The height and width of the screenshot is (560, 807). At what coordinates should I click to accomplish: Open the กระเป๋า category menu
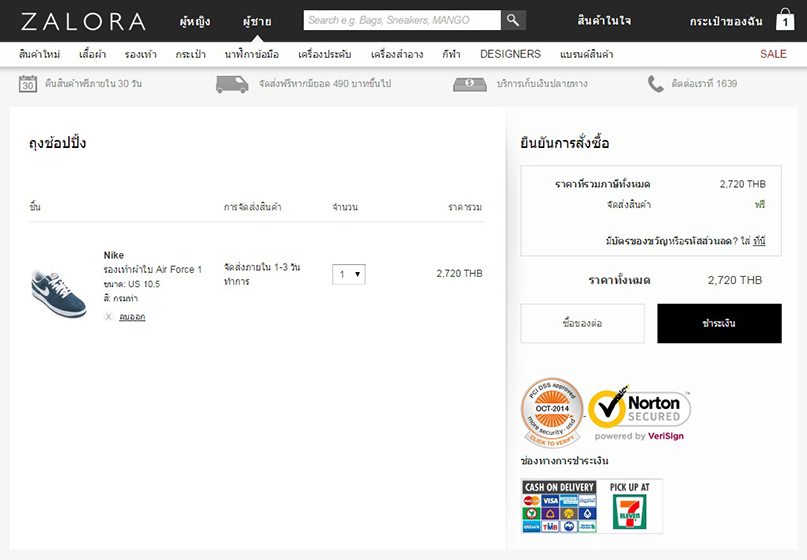(x=190, y=54)
